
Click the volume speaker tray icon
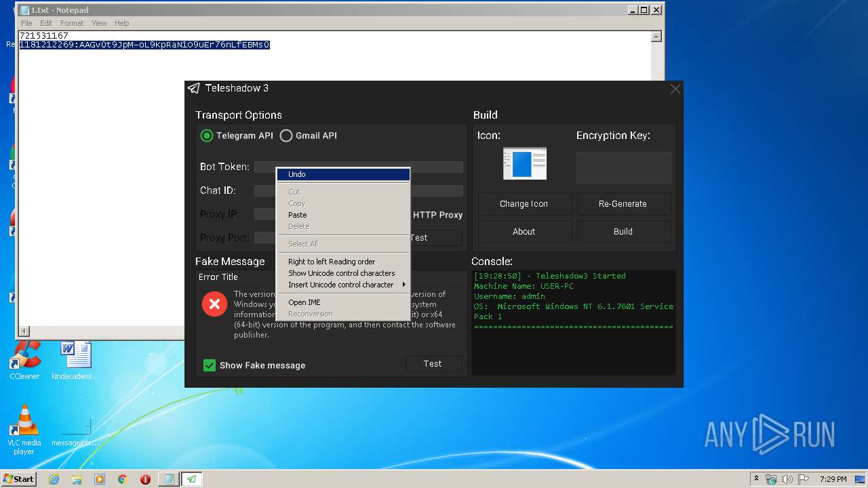pos(787,479)
